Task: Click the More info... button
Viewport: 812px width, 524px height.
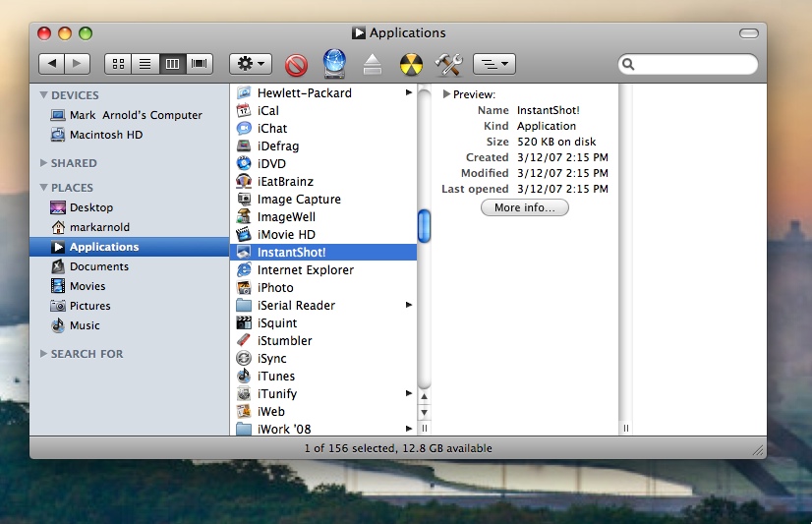Action: click(x=525, y=207)
